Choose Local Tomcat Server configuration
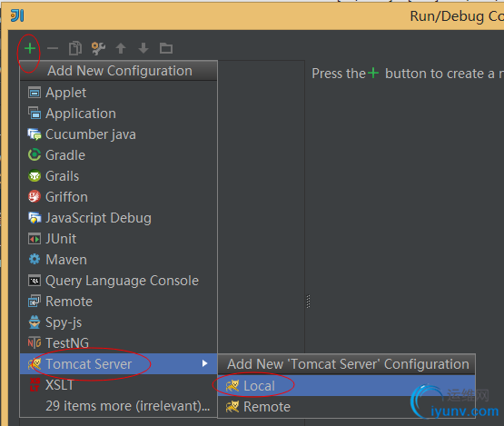The height and width of the screenshot is (426, 504). (347, 386)
